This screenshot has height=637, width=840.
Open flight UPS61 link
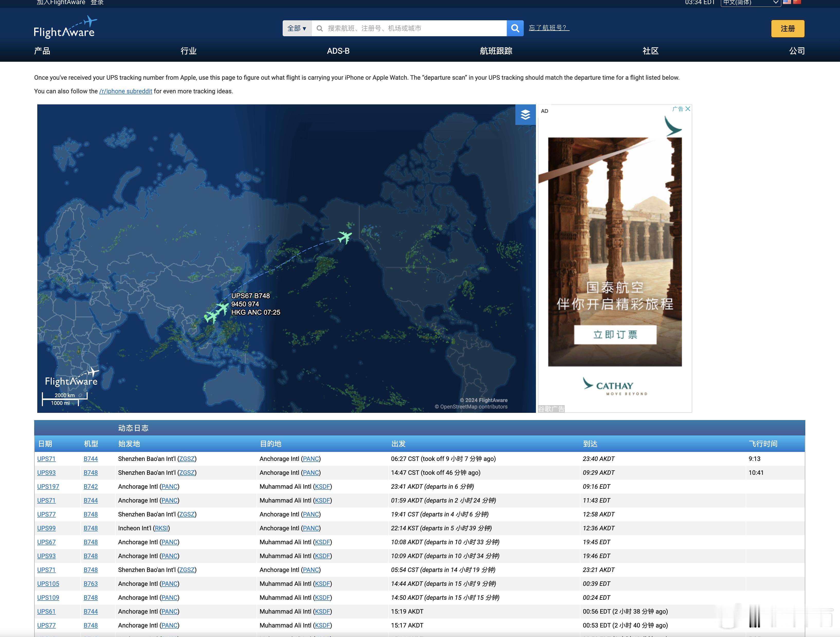[46, 612]
